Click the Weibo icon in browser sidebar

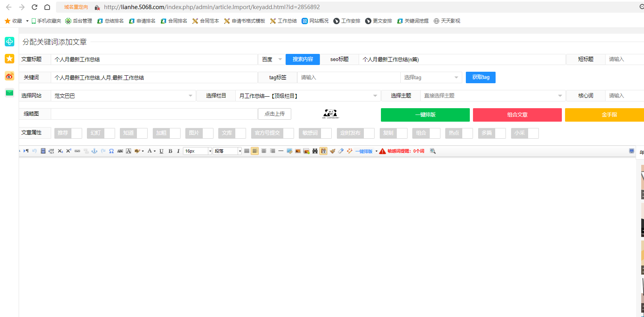point(10,76)
